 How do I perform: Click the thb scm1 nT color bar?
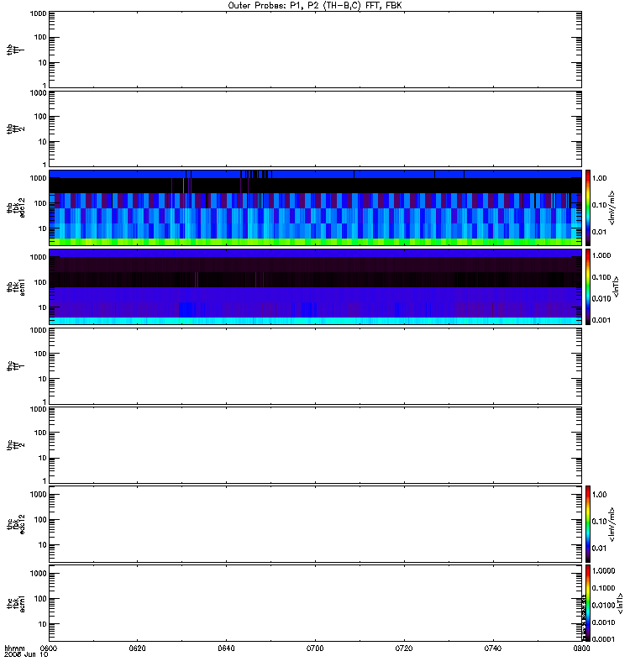pyautogui.click(x=588, y=286)
